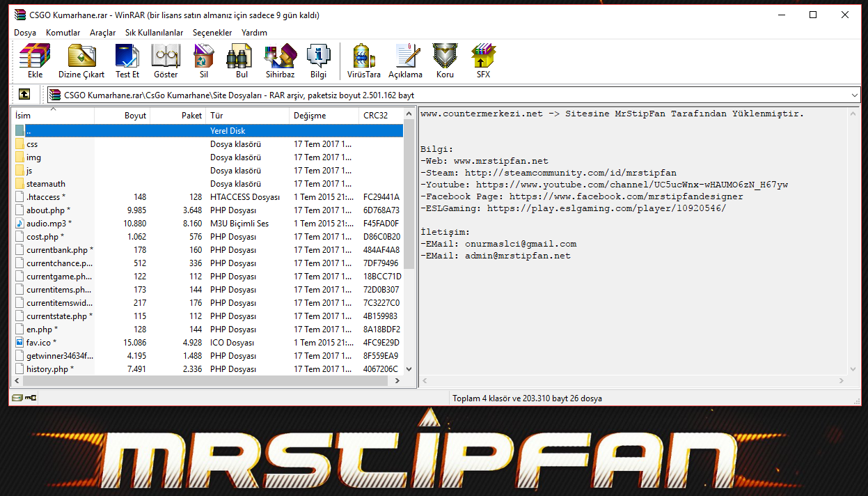Sort by the Tür column header
Viewport: 868px width, 496px height.
point(247,116)
